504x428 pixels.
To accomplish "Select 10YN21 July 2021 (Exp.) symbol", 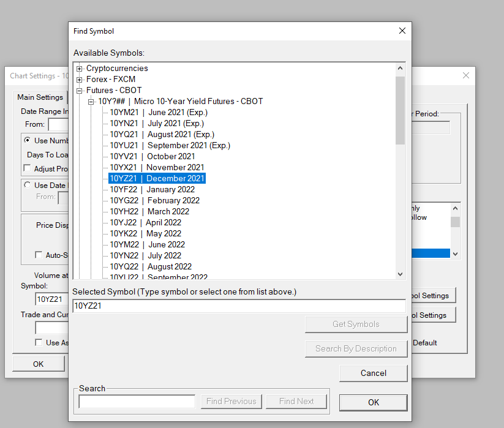I will coord(157,124).
